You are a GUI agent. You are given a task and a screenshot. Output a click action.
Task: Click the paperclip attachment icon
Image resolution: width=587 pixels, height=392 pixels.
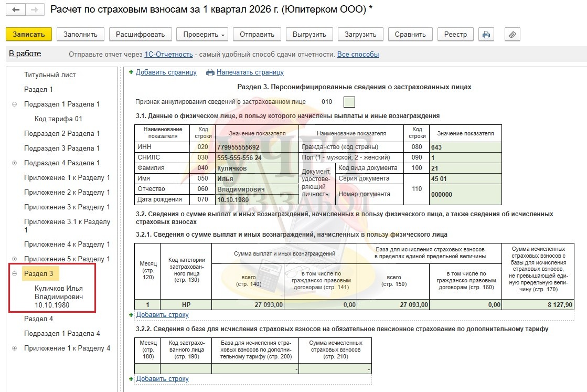coord(513,35)
